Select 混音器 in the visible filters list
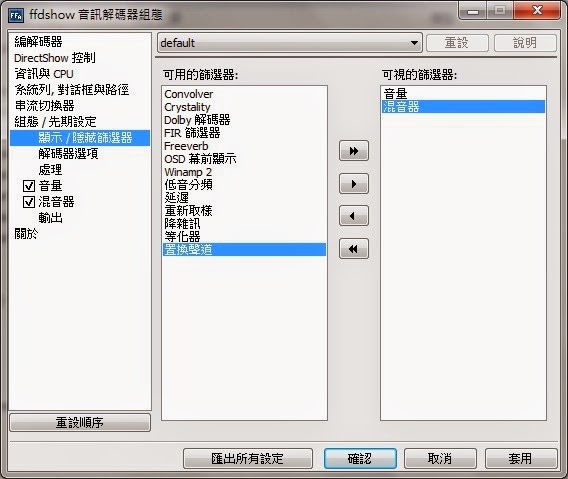The image size is (568, 479). [x=463, y=107]
